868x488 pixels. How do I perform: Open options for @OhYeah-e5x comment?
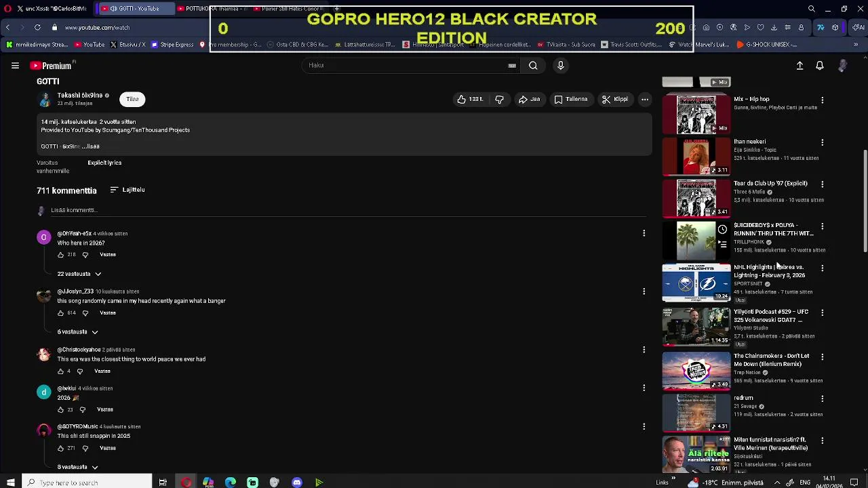644,233
